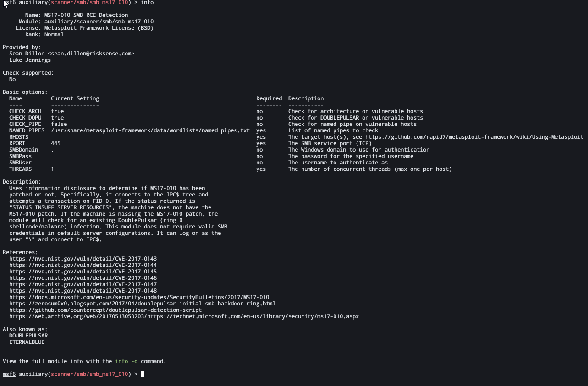This screenshot has width=588, height=386.
Task: Click the SMBUser option name
Action: pyautogui.click(x=21, y=163)
